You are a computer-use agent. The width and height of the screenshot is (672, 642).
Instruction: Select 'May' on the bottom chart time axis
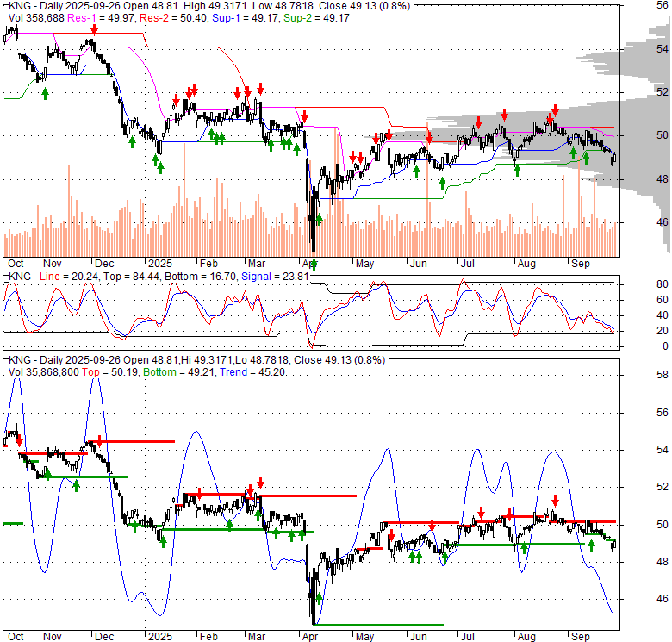click(x=364, y=637)
